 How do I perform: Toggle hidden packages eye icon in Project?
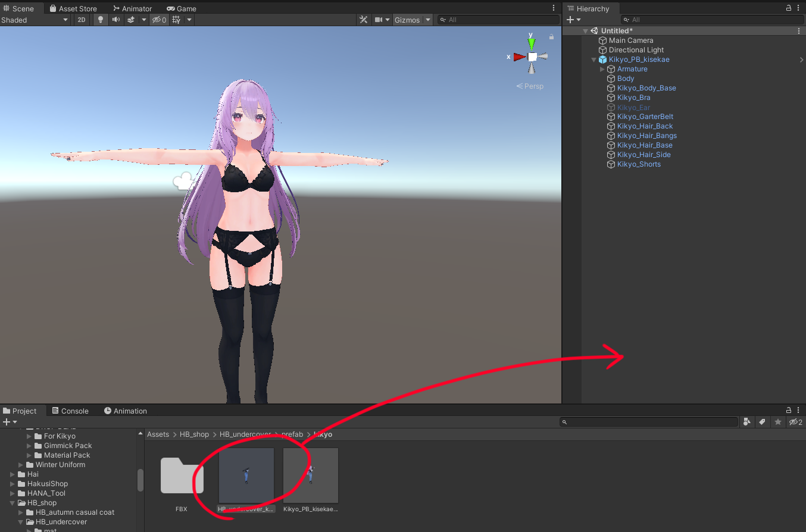[795, 422]
